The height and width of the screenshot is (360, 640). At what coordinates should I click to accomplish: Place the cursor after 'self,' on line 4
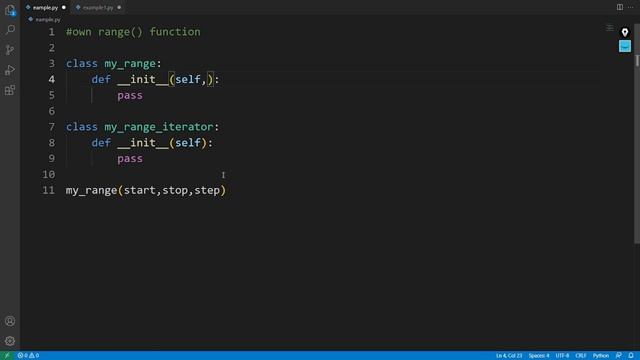(207, 79)
